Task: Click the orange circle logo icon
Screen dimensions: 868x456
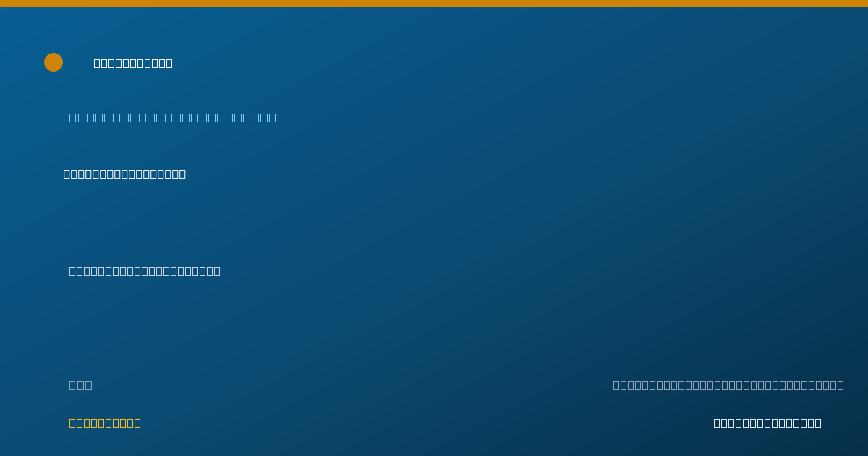Action: point(54,62)
